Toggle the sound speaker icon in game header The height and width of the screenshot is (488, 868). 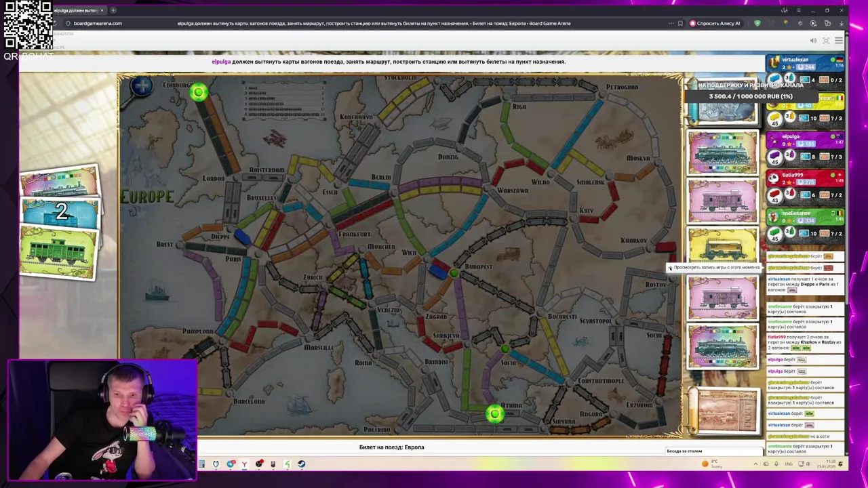pyautogui.click(x=813, y=41)
